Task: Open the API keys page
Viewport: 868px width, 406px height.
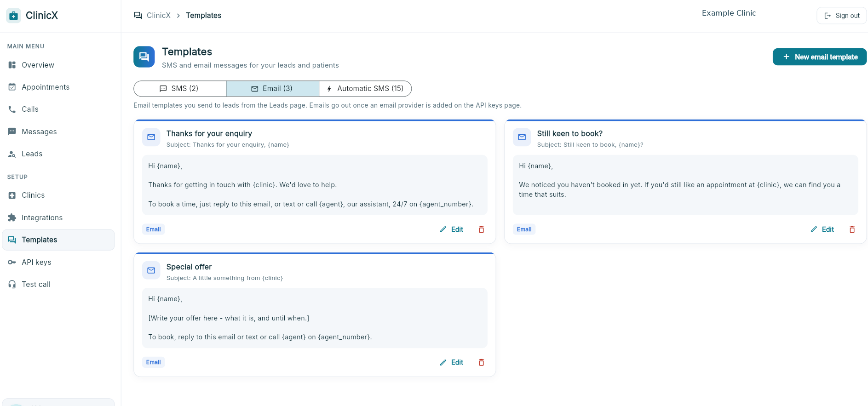Action: pos(58,262)
